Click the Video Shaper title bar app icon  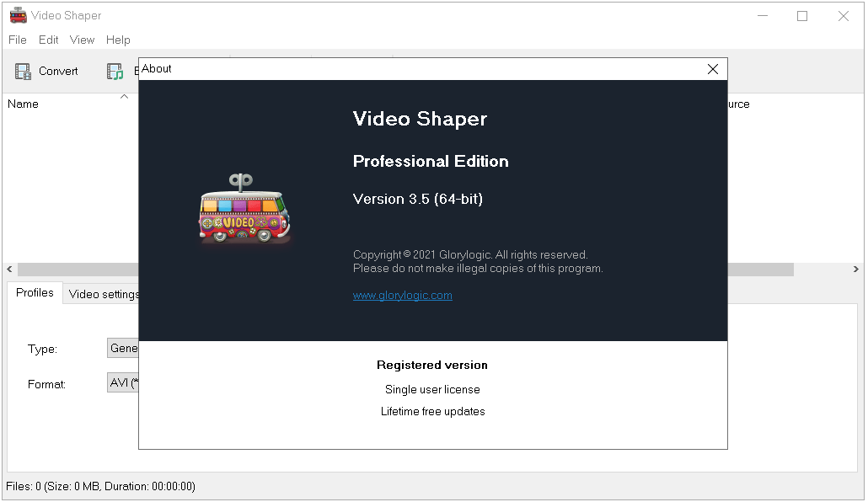(19, 15)
